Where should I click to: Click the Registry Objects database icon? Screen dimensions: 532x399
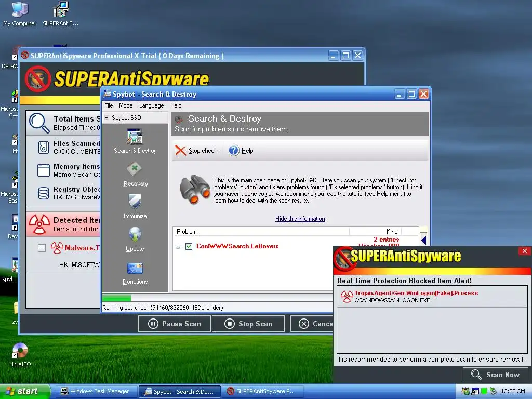pos(44,193)
